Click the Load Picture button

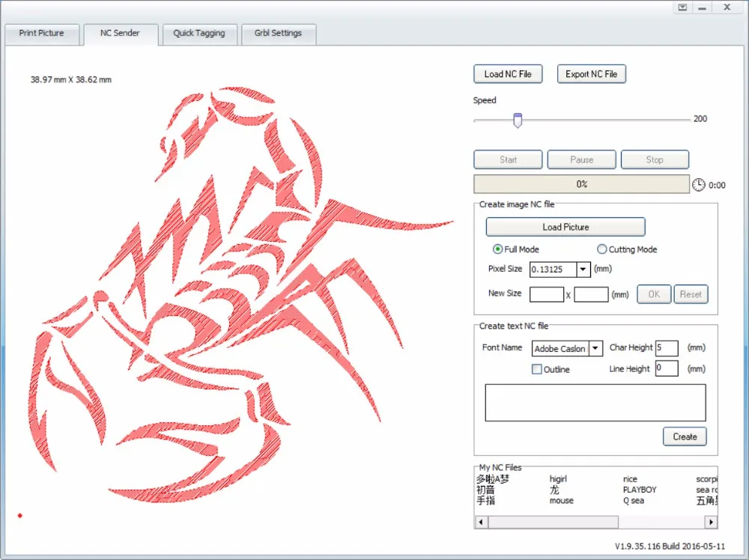[565, 227]
